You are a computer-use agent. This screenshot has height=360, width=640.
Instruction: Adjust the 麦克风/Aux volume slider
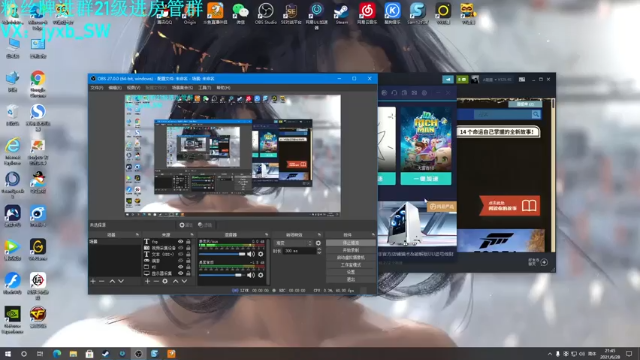tap(222, 254)
